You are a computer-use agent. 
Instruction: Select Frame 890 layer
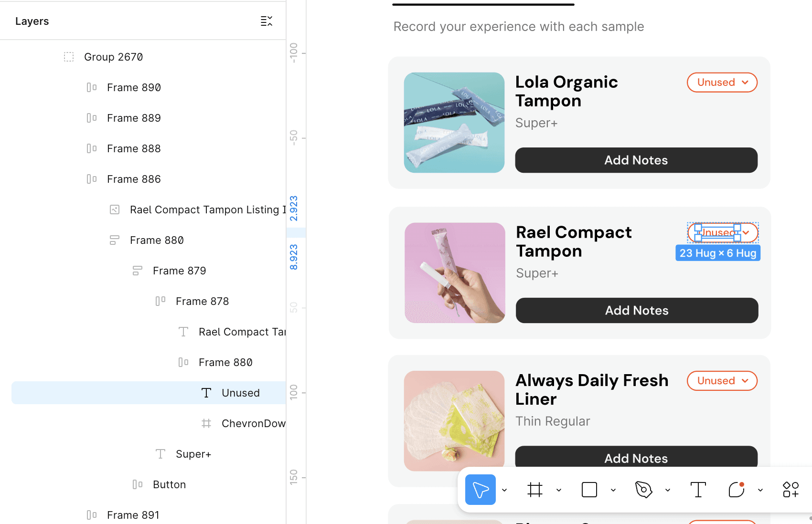pos(134,87)
